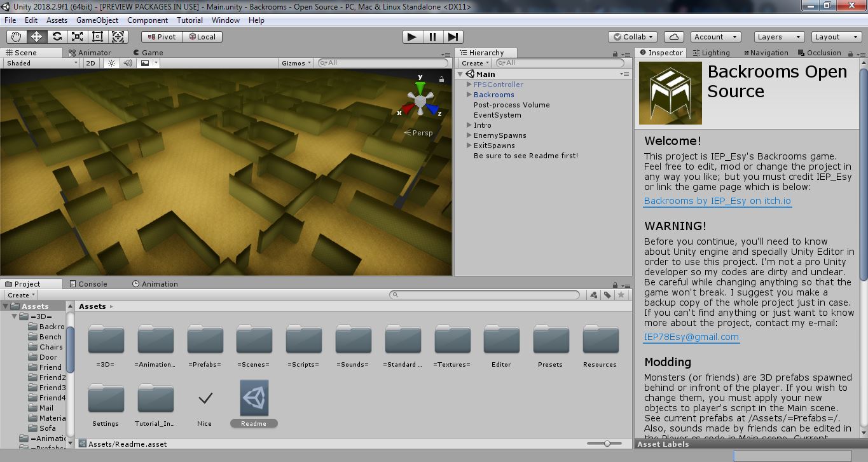The image size is (868, 462).
Task: Toggle scene audio speaker icon
Action: click(x=128, y=63)
